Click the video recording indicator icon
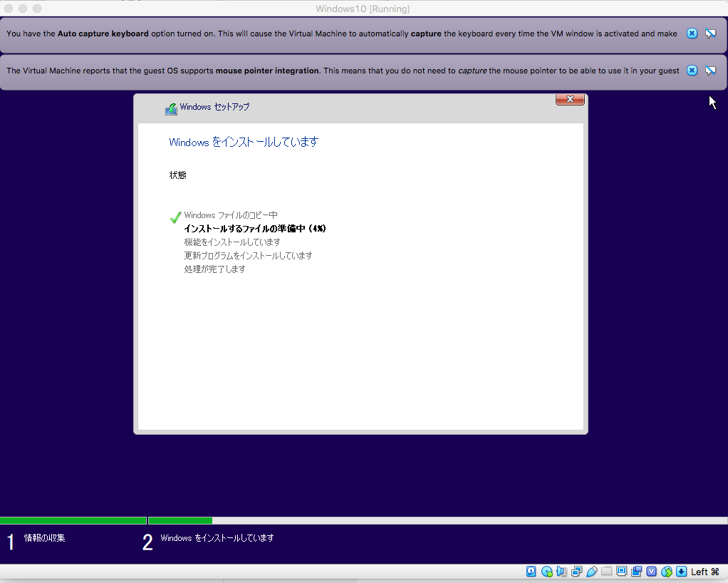Screen dimensions: 728x583 pos(637,572)
